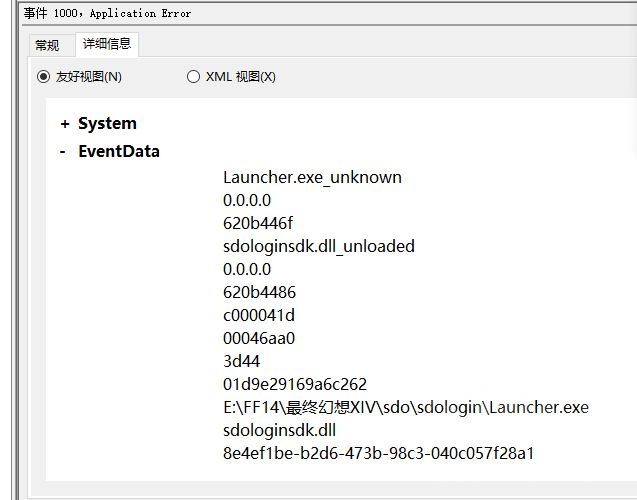Click the 01d9e29169a6c262 value
This screenshot has width=637, height=500.
click(295, 384)
